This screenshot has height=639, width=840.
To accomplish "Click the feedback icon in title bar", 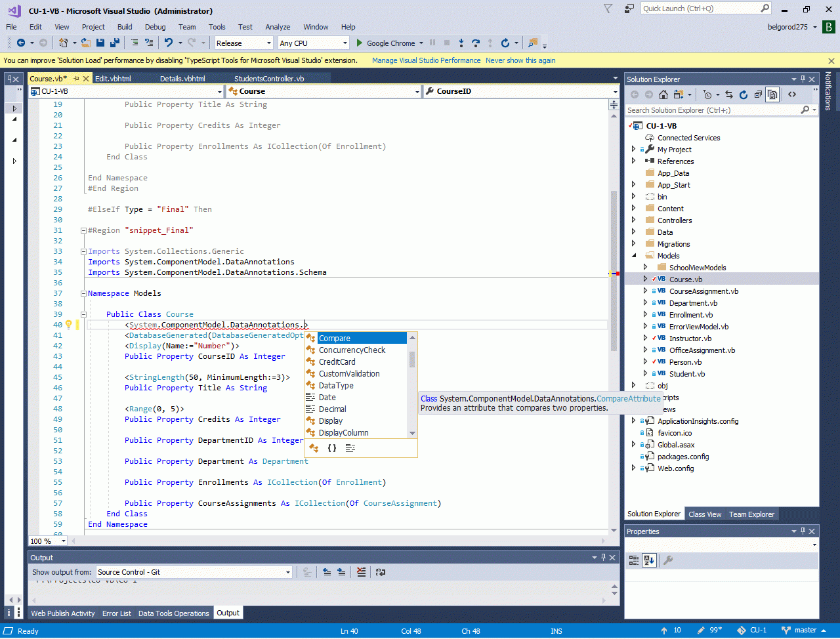I will click(x=629, y=9).
